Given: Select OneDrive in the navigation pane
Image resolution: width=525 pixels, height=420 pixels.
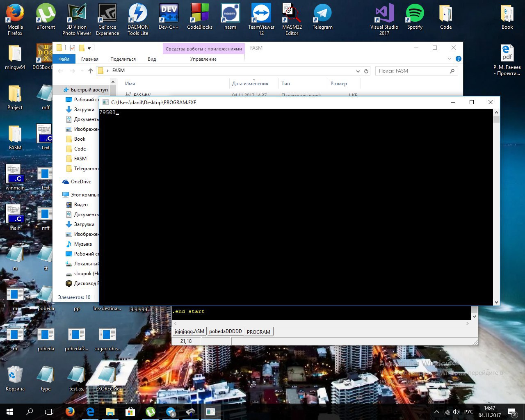Looking at the screenshot, I should tap(81, 182).
